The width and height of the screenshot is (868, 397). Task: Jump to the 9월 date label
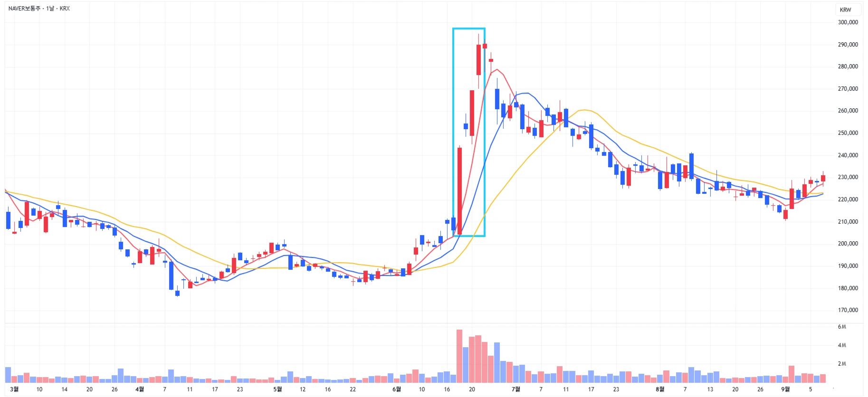click(785, 389)
